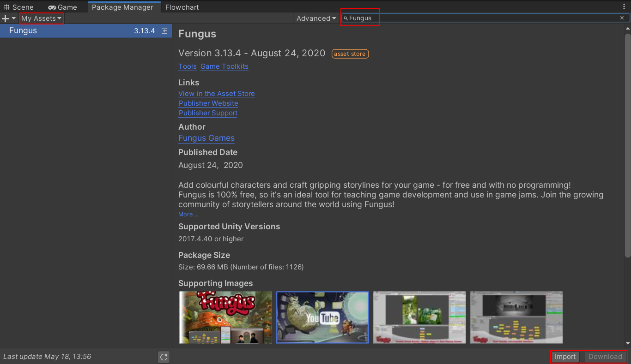Click the downloaded-status icon beside Fungus 3.13.4
This screenshot has height=364, width=631.
click(x=164, y=31)
